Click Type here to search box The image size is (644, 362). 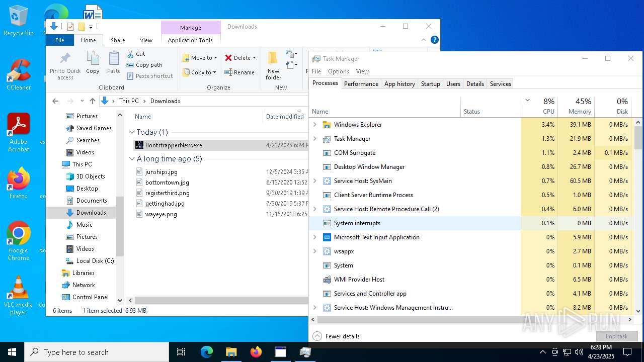pyautogui.click(x=97, y=352)
